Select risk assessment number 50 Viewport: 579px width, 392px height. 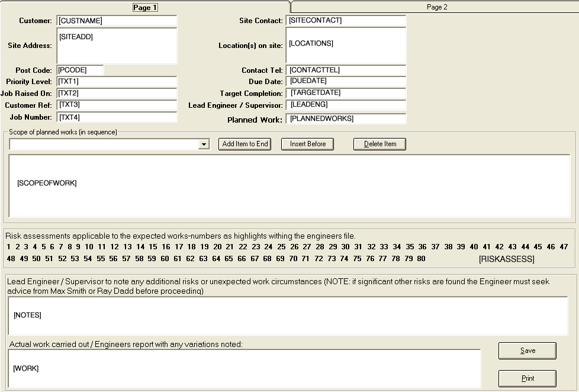pyautogui.click(x=36, y=259)
